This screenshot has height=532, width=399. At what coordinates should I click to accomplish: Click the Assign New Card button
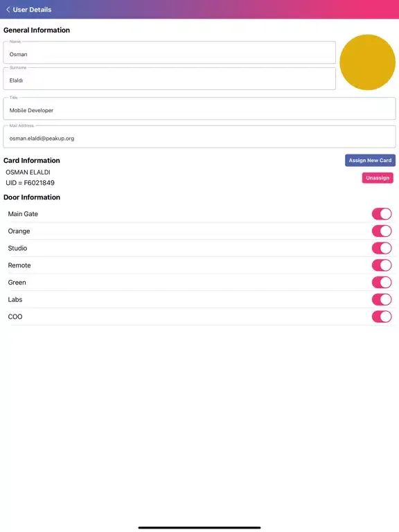coord(370,161)
